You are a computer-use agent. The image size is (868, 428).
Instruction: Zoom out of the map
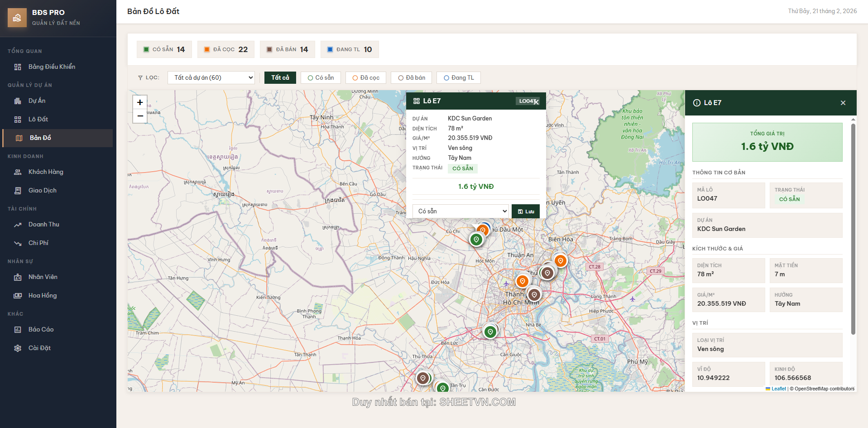[x=140, y=116]
